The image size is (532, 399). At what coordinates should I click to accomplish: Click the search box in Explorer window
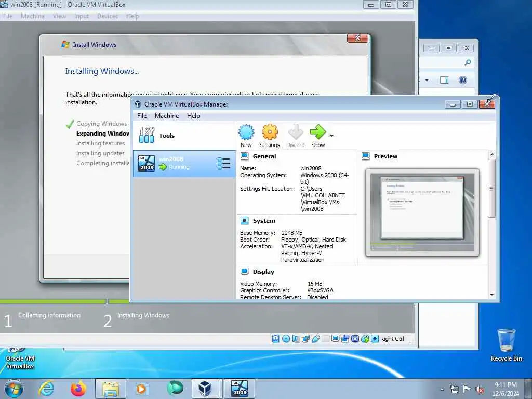pos(446,62)
